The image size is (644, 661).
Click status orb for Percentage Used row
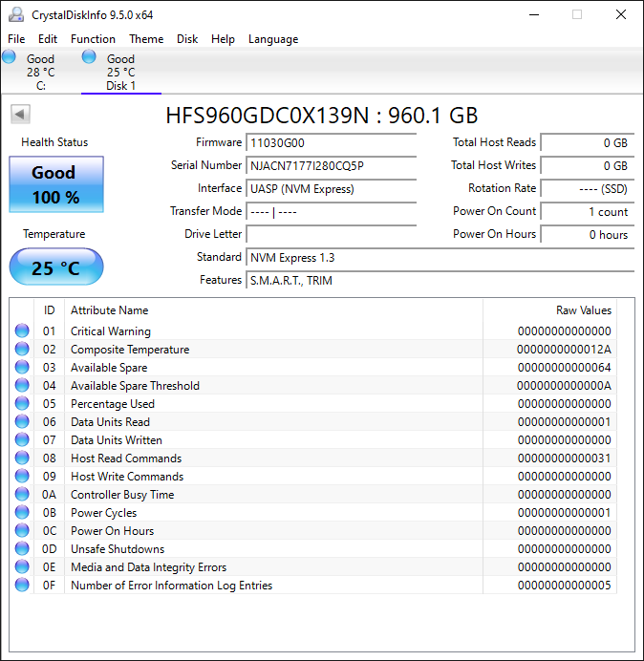point(22,403)
